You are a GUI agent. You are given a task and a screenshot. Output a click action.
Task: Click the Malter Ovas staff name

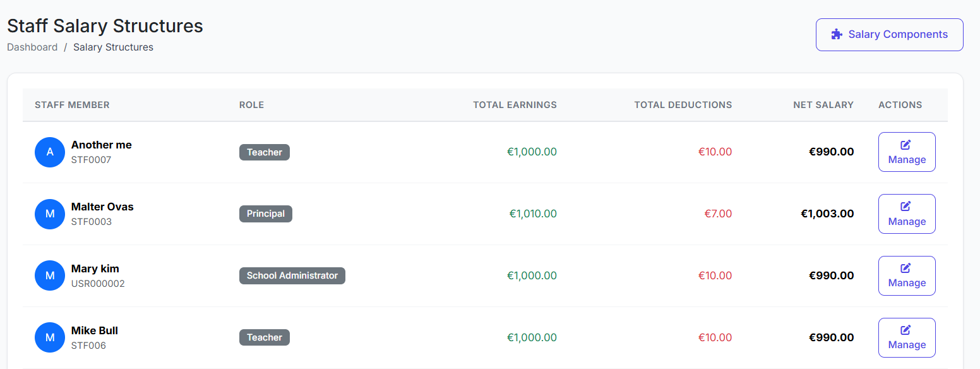click(102, 207)
